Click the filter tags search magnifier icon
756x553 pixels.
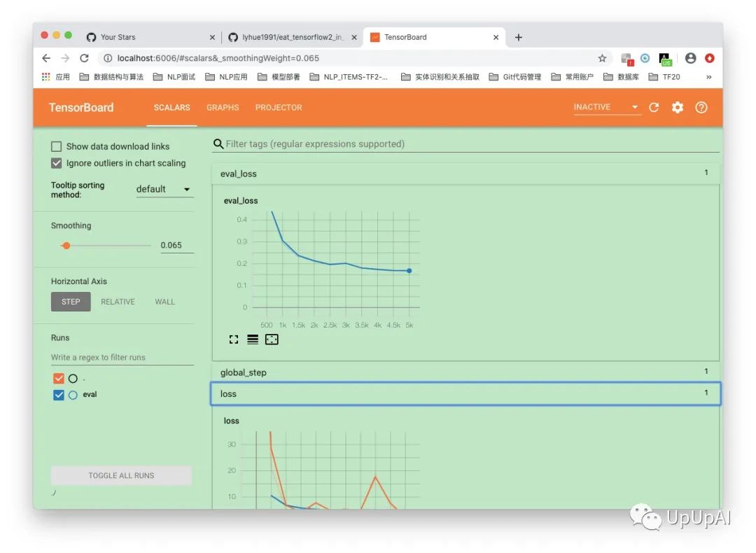point(218,143)
